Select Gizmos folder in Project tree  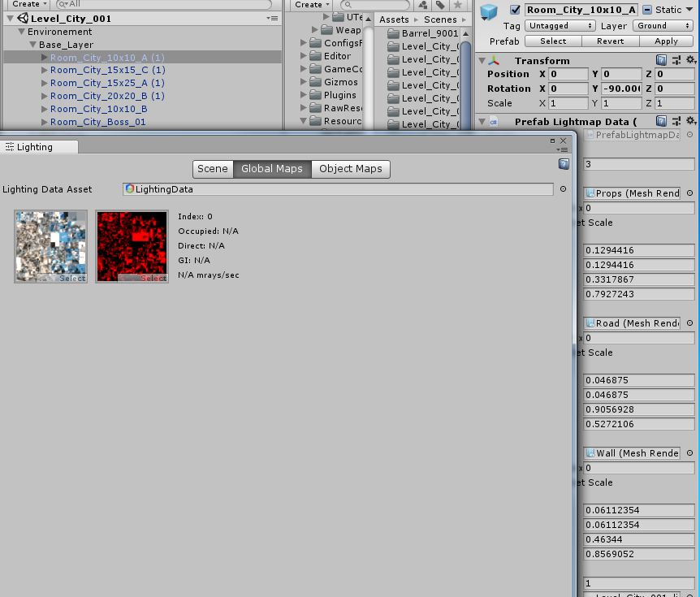coord(340,82)
